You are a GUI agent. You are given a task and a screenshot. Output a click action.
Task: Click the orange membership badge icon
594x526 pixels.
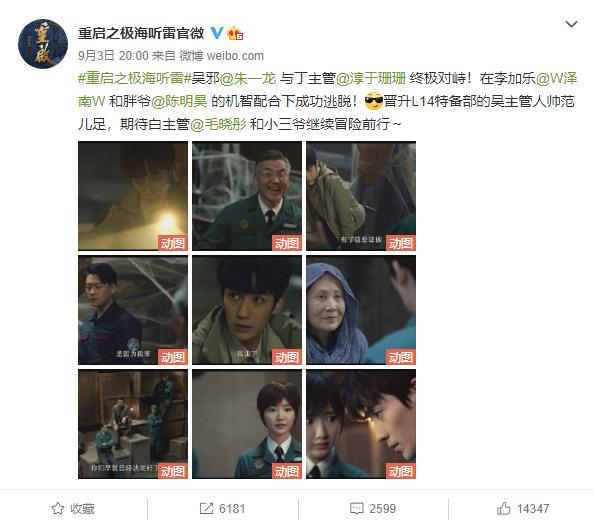coord(235,34)
